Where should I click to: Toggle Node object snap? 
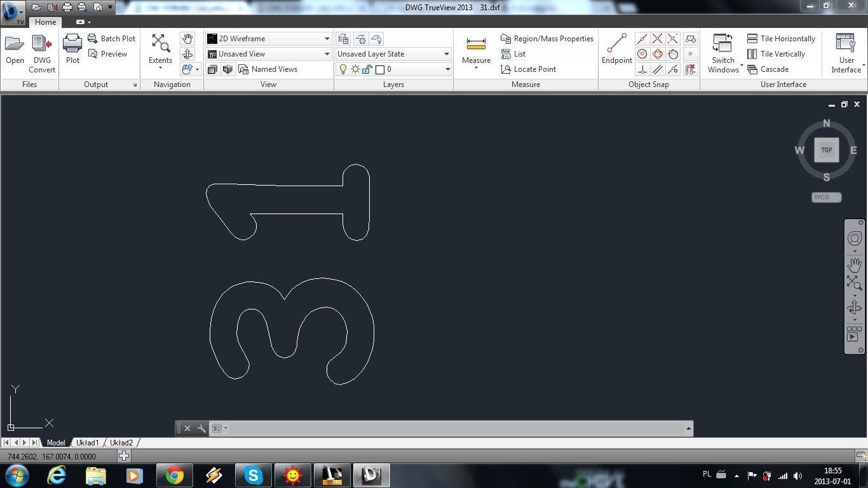(x=691, y=54)
